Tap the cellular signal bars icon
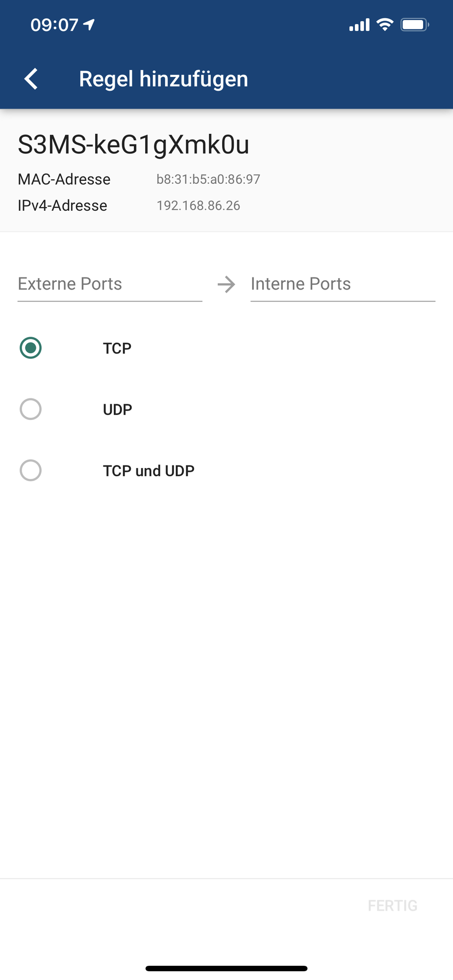 click(359, 25)
